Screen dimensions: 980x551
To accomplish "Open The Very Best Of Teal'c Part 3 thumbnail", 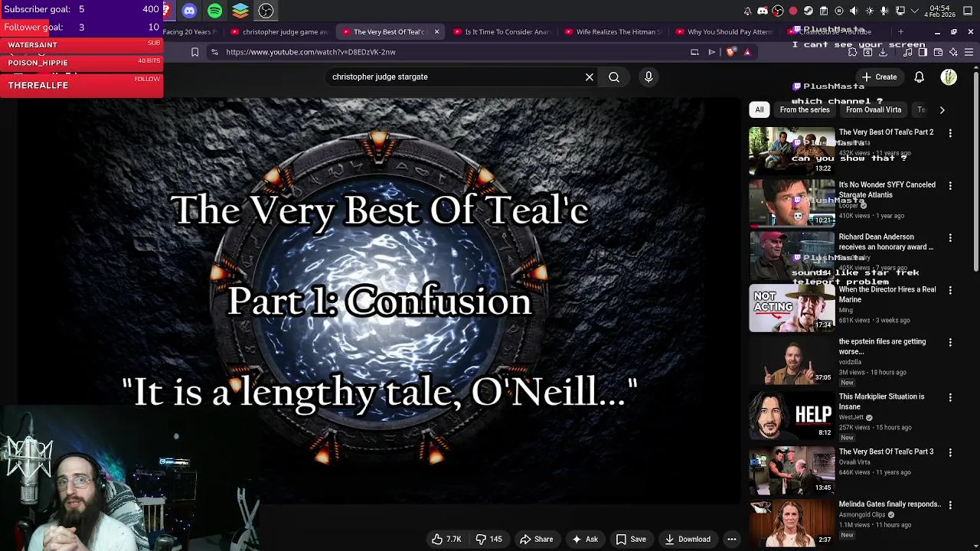I will (x=792, y=471).
